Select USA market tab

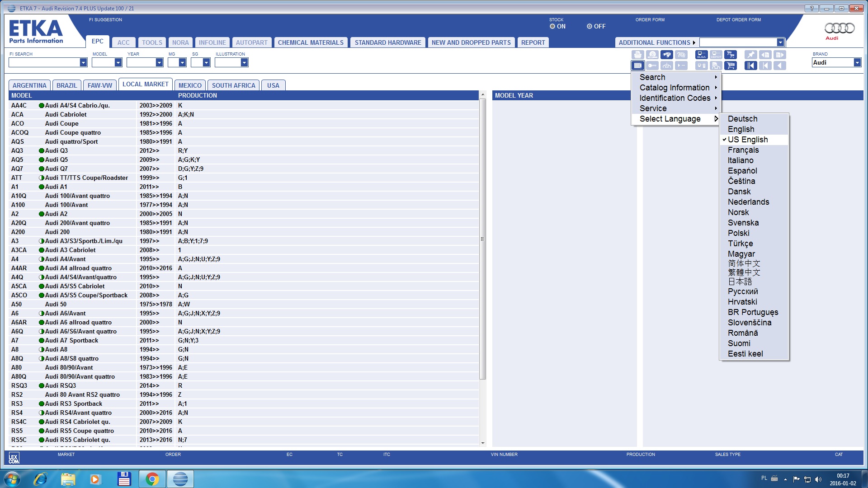point(273,85)
